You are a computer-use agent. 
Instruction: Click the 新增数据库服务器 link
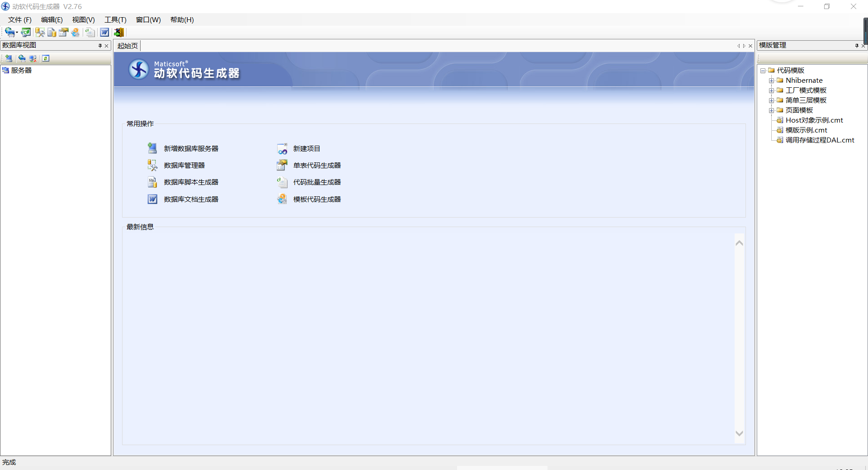click(191, 148)
